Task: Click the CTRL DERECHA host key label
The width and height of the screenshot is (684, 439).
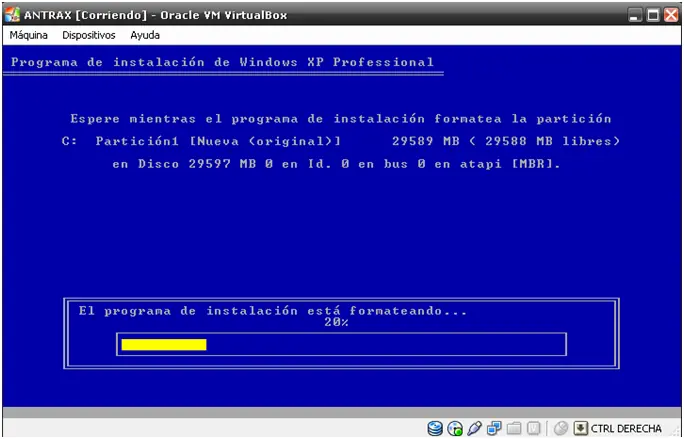Action: tap(626, 429)
